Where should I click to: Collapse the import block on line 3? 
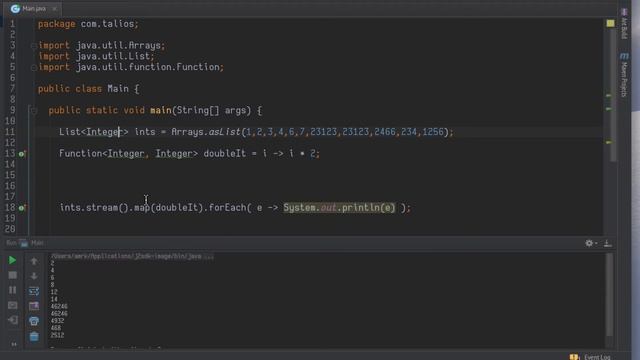[34, 46]
